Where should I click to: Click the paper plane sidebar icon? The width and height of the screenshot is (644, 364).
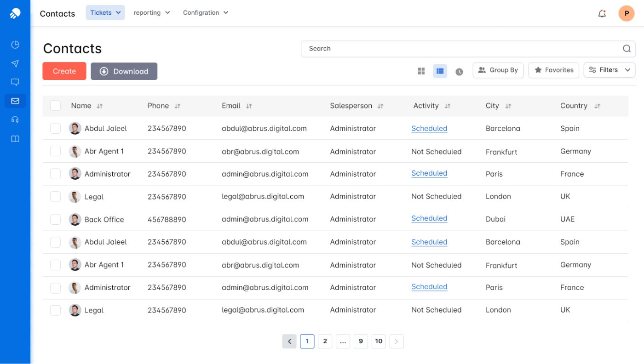(x=15, y=63)
